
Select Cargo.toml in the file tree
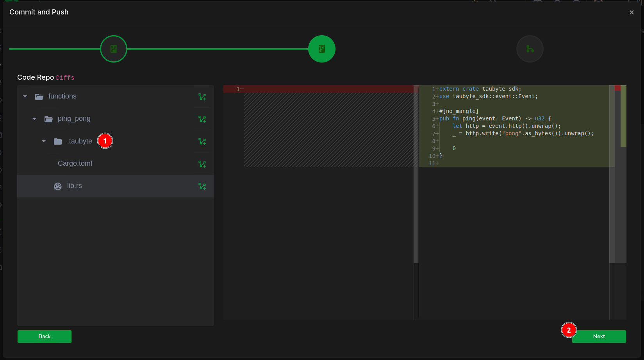point(75,163)
